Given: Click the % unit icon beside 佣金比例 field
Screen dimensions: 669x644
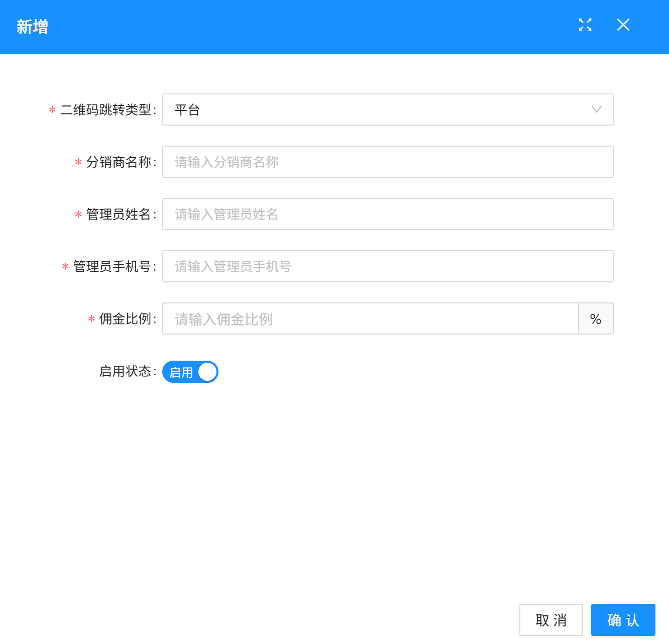Looking at the screenshot, I should (x=596, y=318).
